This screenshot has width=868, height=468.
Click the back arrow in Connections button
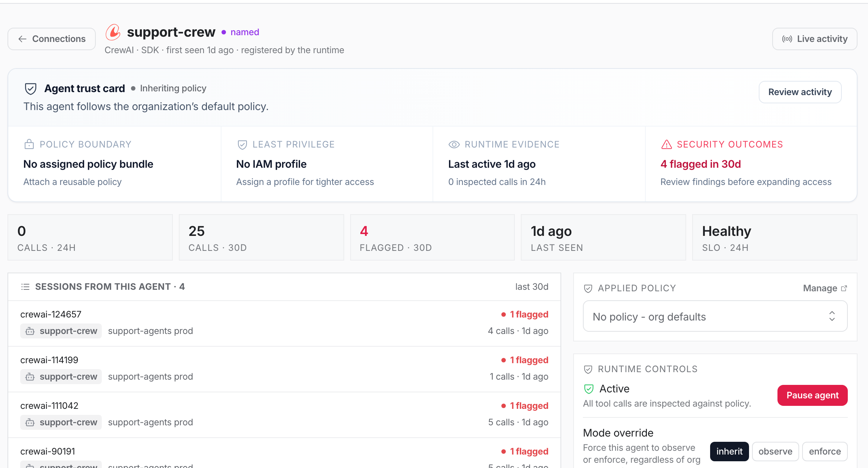tap(22, 39)
